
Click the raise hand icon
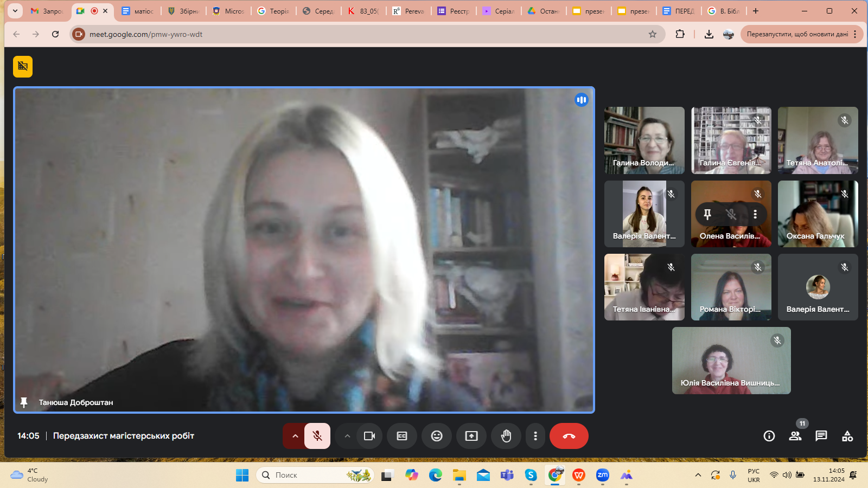506,436
